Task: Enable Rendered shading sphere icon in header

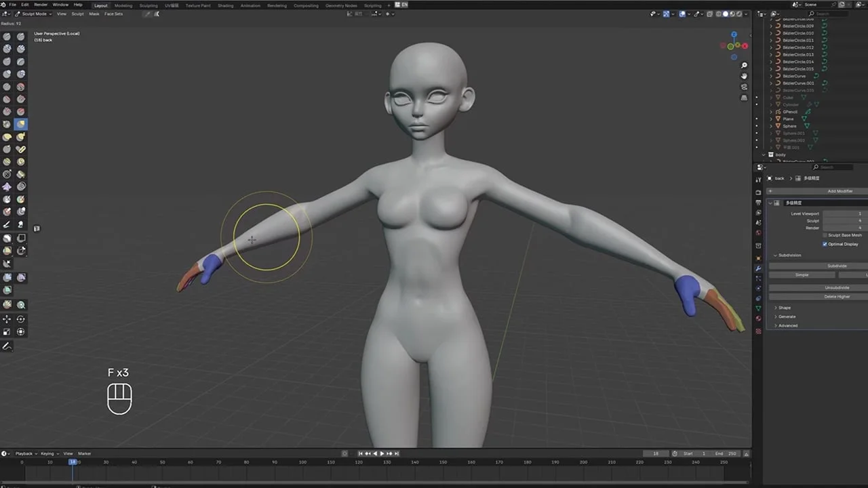Action: click(x=739, y=14)
